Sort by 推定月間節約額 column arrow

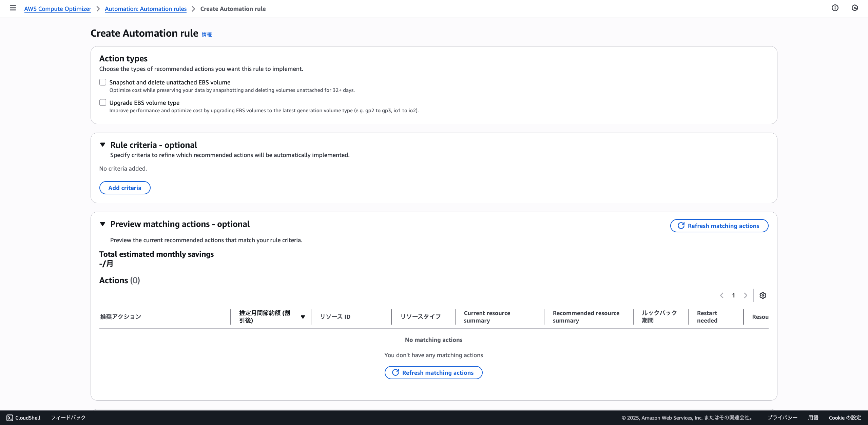[x=303, y=317]
